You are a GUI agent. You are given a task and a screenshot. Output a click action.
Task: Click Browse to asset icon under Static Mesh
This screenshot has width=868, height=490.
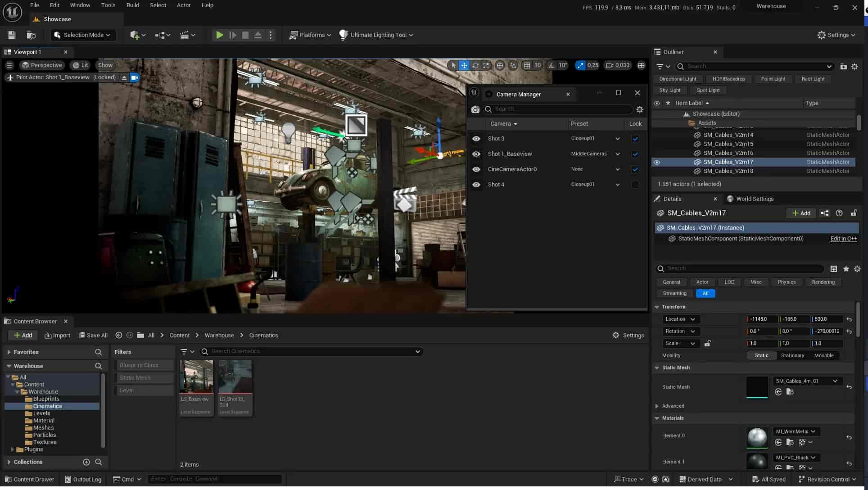790,392
